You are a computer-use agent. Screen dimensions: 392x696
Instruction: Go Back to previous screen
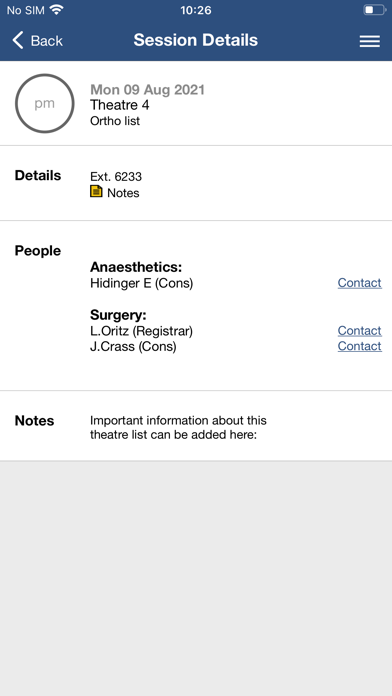click(38, 40)
